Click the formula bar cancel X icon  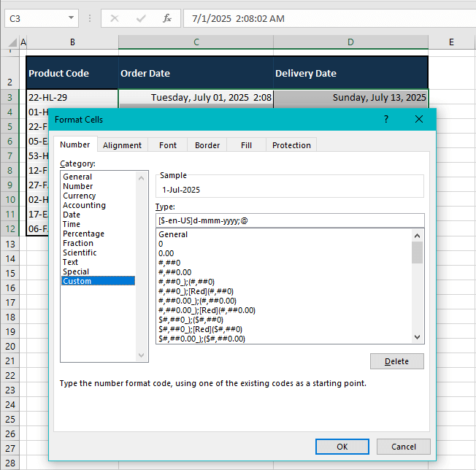[115, 18]
